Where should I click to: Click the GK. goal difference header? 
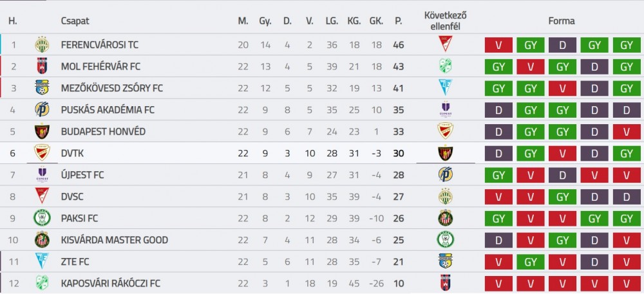point(376,21)
